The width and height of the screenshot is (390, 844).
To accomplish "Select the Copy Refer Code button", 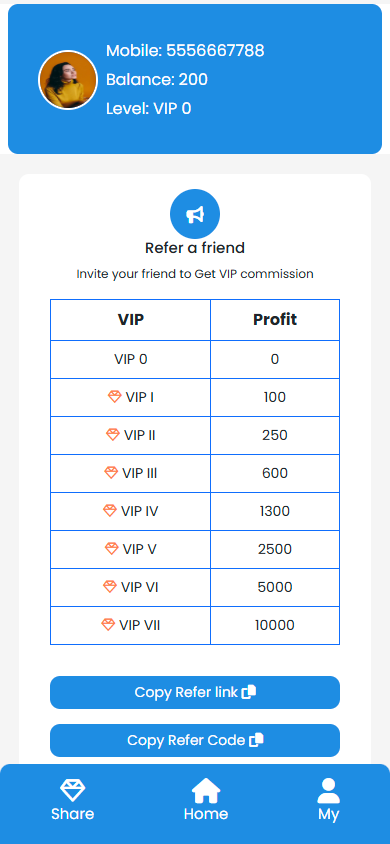I will 195,740.
